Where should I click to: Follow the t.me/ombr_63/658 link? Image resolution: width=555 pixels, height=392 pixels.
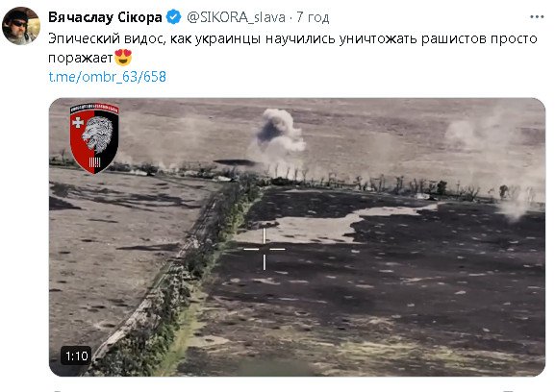point(107,77)
